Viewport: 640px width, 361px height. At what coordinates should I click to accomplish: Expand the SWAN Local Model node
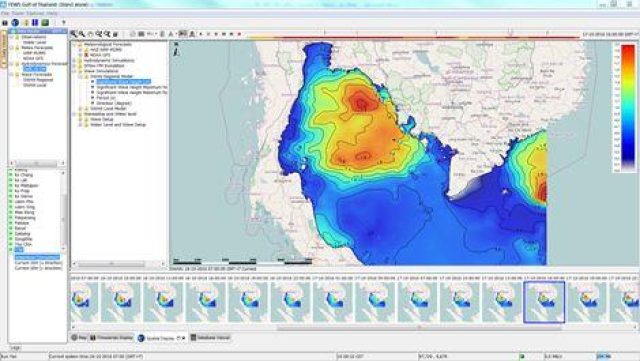tap(80, 109)
